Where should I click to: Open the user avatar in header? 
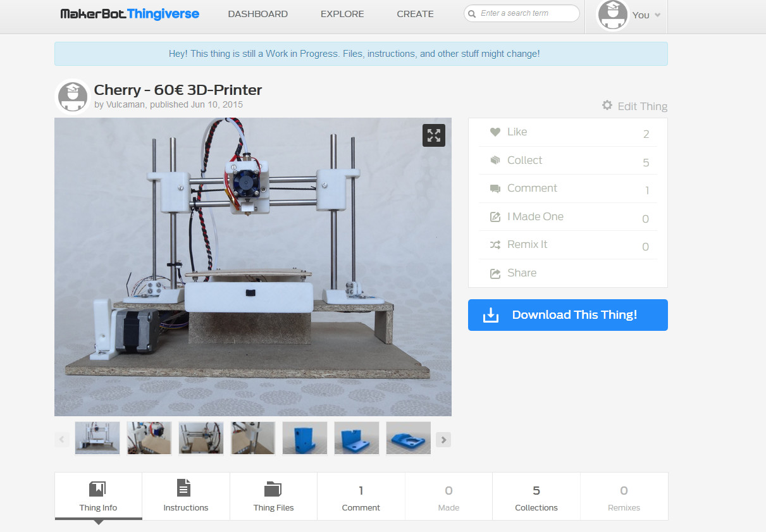pos(612,15)
